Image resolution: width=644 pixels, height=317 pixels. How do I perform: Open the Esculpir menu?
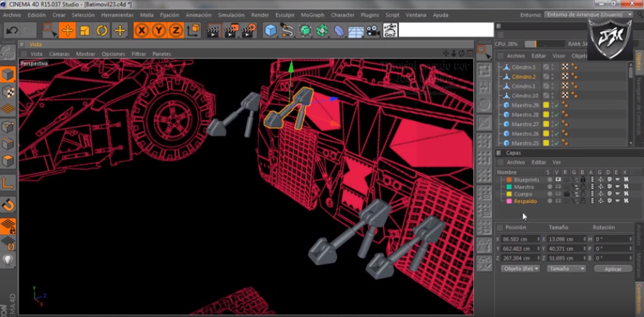point(285,15)
